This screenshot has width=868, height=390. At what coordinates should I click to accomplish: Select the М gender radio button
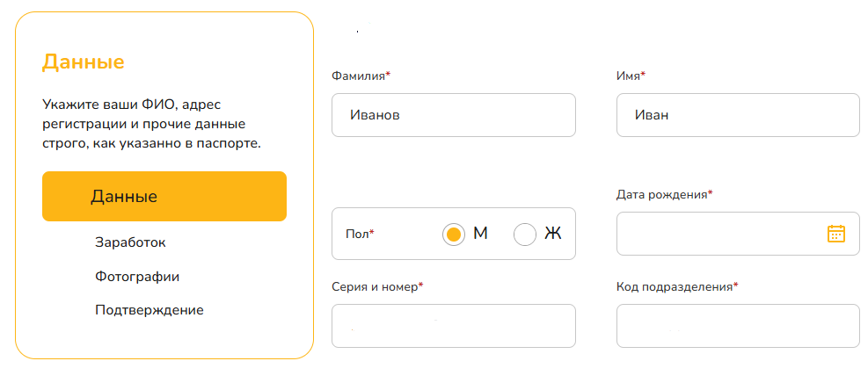tap(454, 235)
